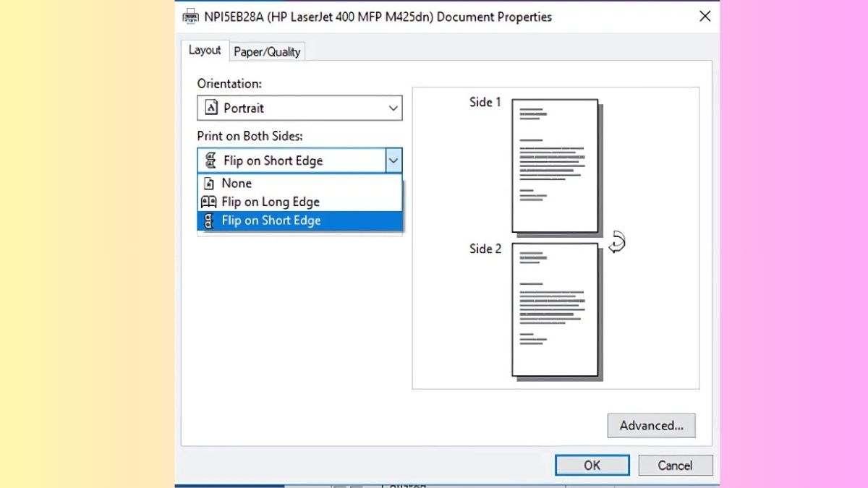
Task: Choose None from the duplex list
Action: [299, 183]
